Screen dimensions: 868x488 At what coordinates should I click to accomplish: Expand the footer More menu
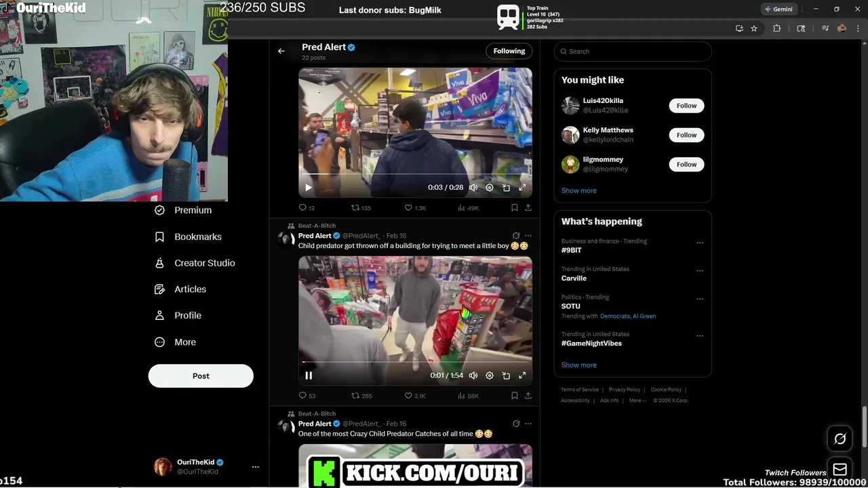click(637, 401)
